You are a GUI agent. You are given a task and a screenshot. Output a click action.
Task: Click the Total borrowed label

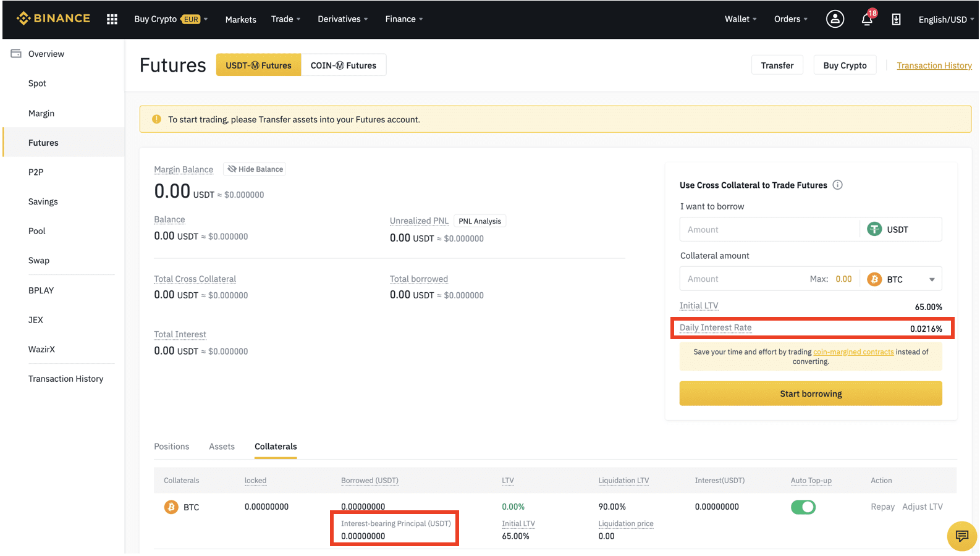click(x=418, y=279)
